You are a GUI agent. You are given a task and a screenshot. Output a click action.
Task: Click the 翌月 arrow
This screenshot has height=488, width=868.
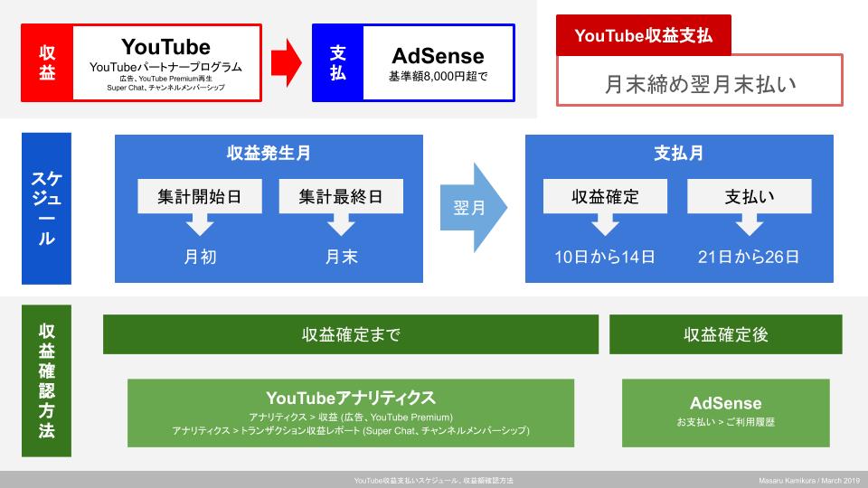coord(473,208)
